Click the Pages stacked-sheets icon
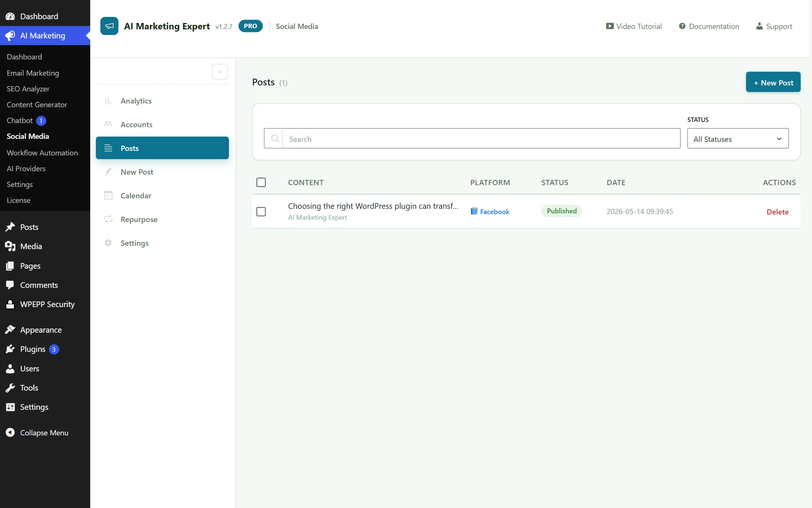This screenshot has height=508, width=812. click(x=10, y=266)
